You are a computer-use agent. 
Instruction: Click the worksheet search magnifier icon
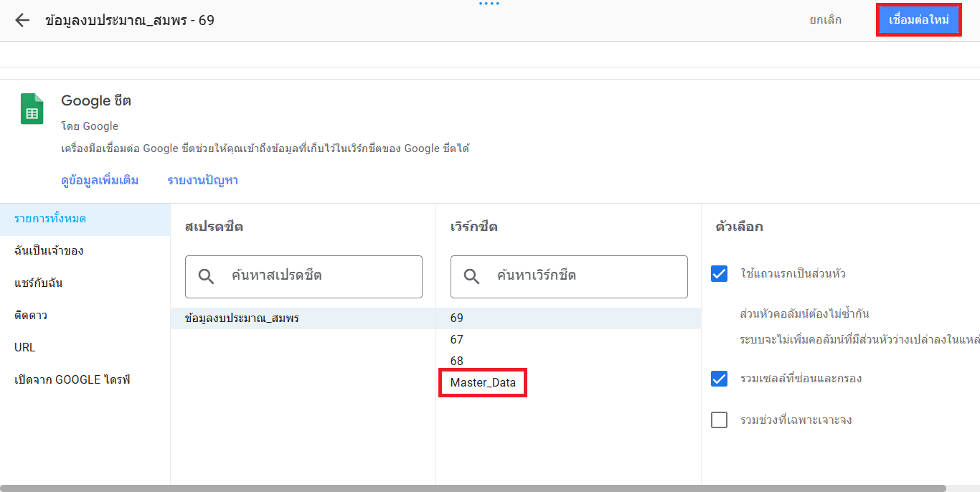(x=471, y=276)
